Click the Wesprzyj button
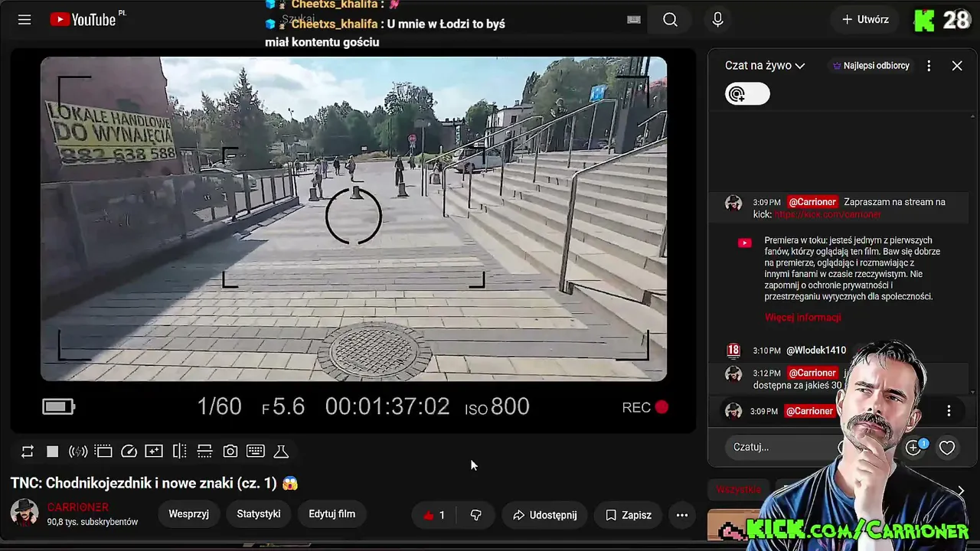Image resolution: width=980 pixels, height=551 pixels. tap(188, 514)
